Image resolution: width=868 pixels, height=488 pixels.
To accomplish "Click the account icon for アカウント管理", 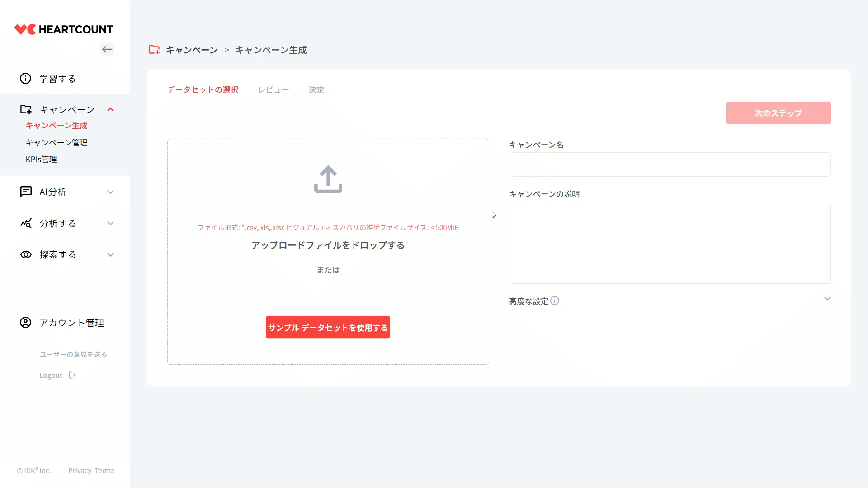I will tap(26, 323).
